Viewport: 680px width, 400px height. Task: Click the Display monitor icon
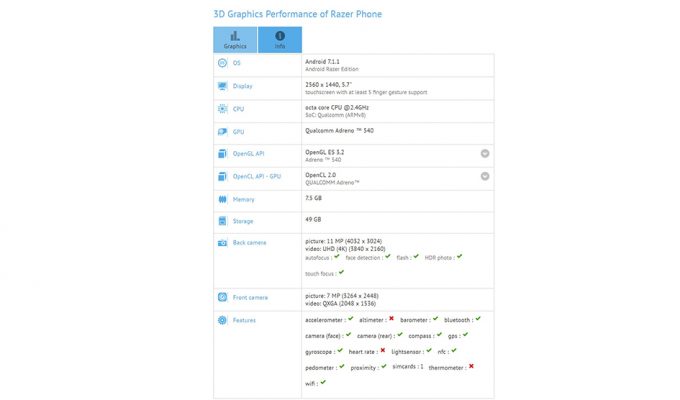[222, 86]
